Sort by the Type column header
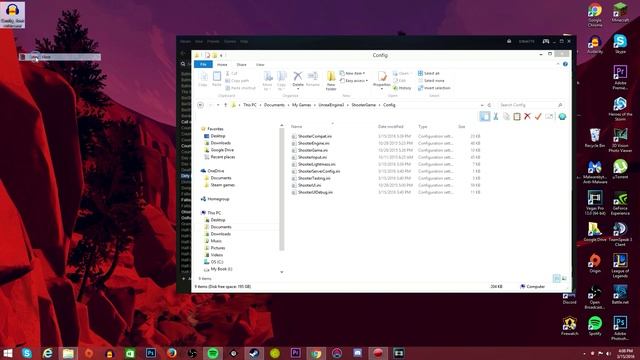This screenshot has height=360, width=640. pos(422,127)
